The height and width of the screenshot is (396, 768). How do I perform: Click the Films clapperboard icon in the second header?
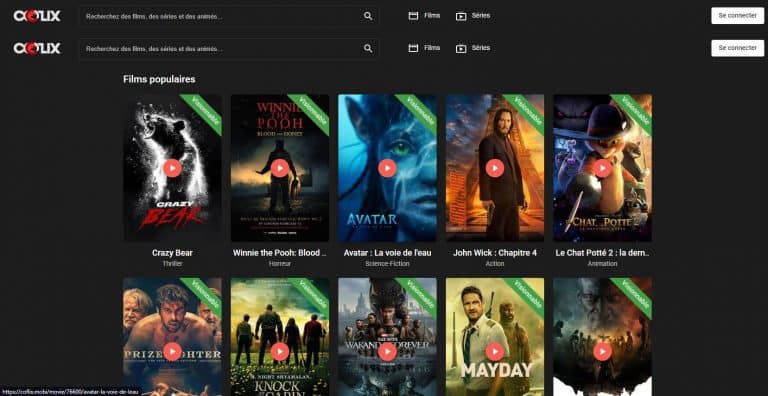[413, 49]
